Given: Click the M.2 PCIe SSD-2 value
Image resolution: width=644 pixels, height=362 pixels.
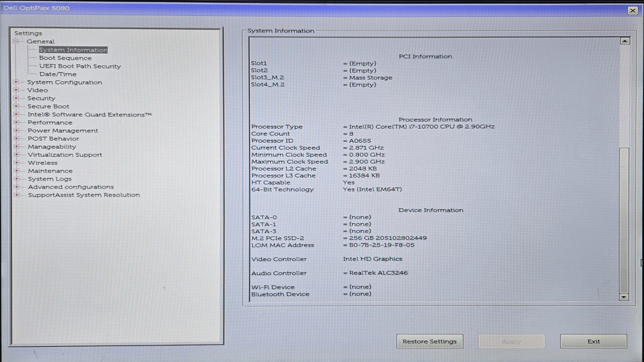Looking at the screenshot, I should point(387,238).
